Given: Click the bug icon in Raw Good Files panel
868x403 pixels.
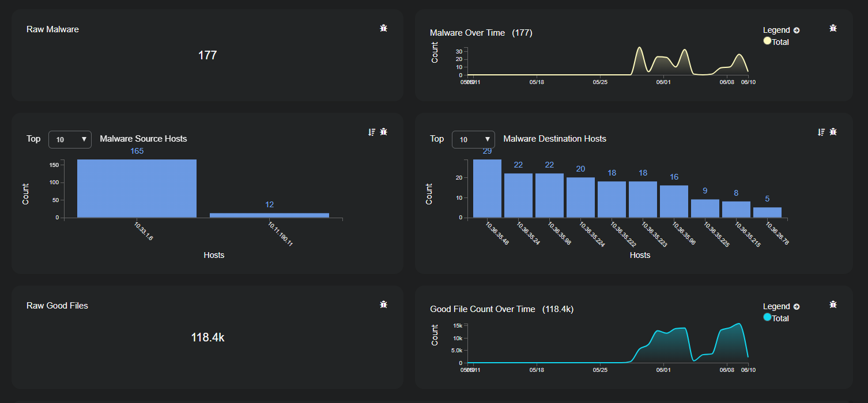Looking at the screenshot, I should coord(383,305).
